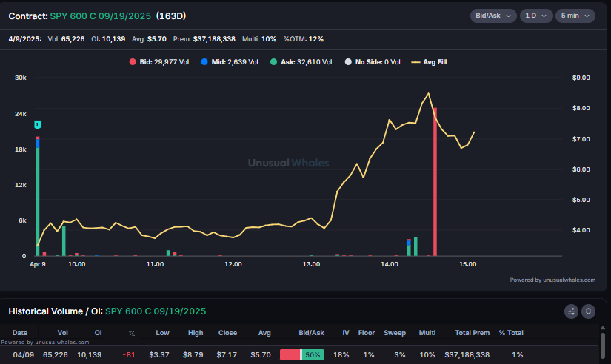Toggle the Mid volume legend item
The width and height of the screenshot is (611, 364).
230,62
